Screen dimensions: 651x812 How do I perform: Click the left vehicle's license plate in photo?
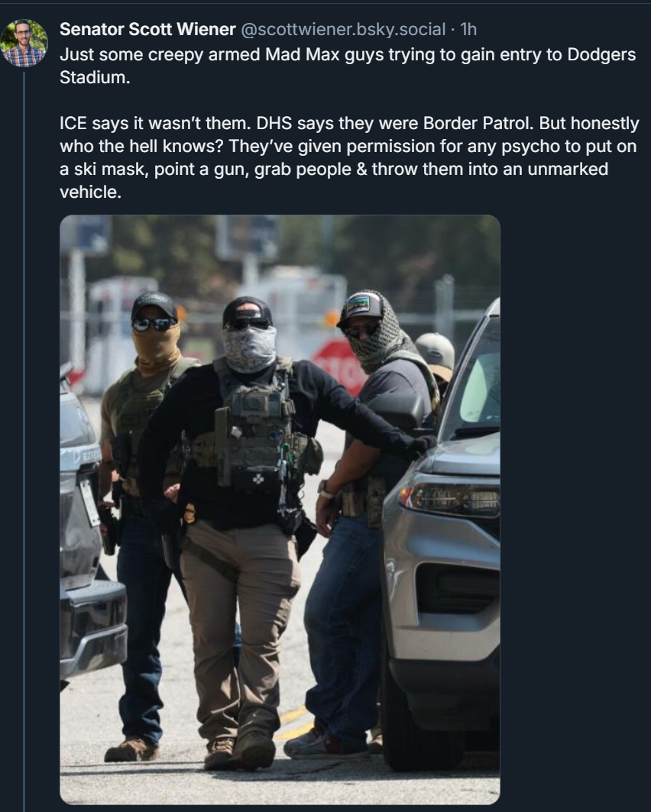90,502
